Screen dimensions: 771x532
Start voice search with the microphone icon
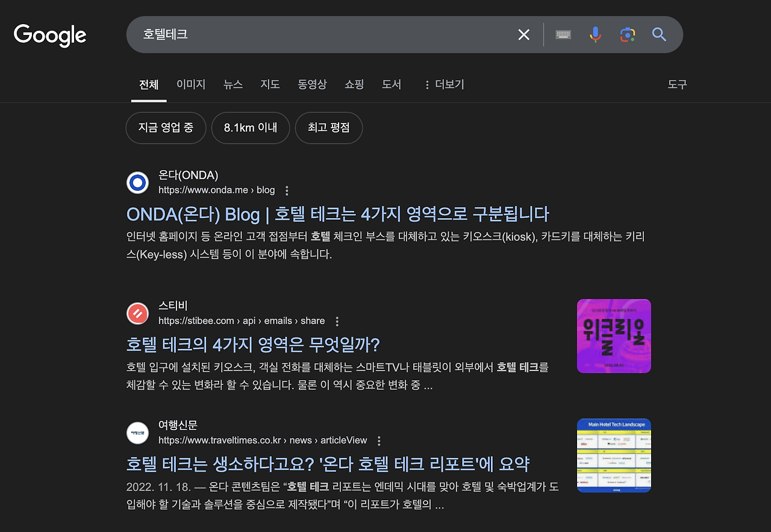[x=595, y=35]
